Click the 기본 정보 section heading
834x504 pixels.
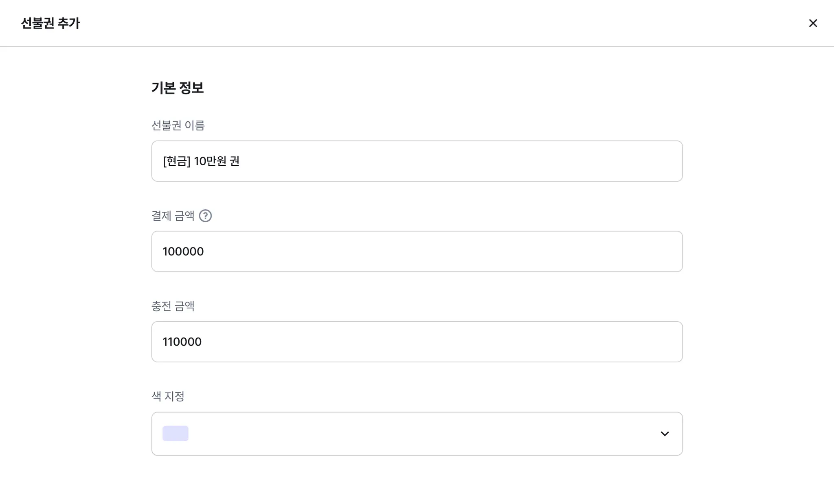click(x=178, y=88)
